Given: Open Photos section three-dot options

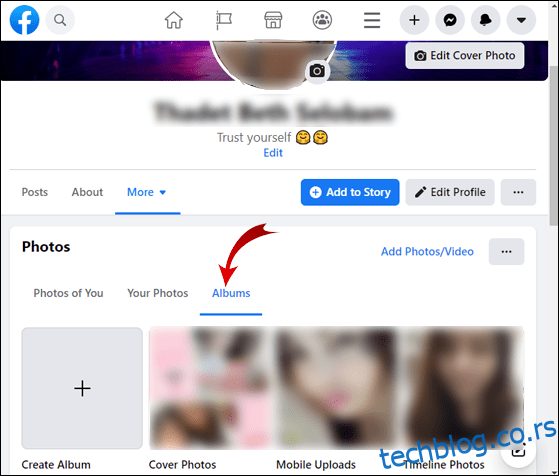Looking at the screenshot, I should click(x=506, y=252).
